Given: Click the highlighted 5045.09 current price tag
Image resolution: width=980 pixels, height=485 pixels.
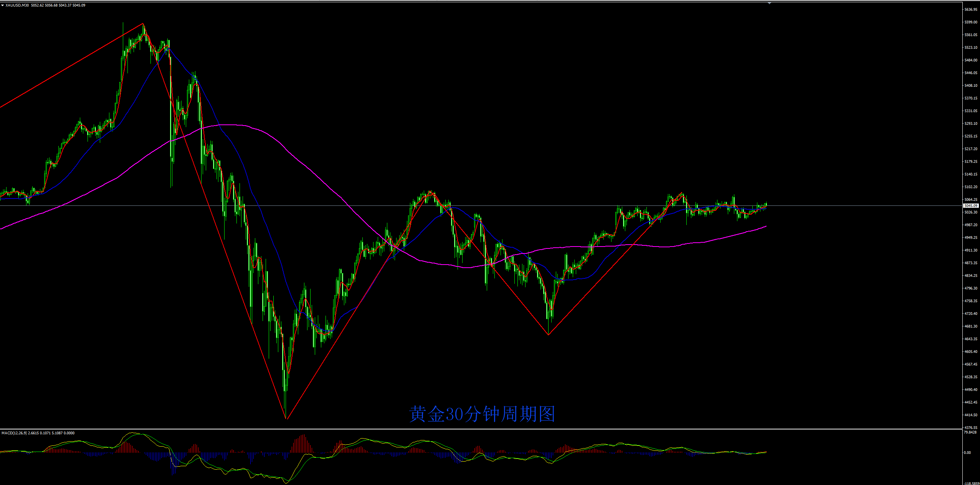Looking at the screenshot, I should pos(971,206).
